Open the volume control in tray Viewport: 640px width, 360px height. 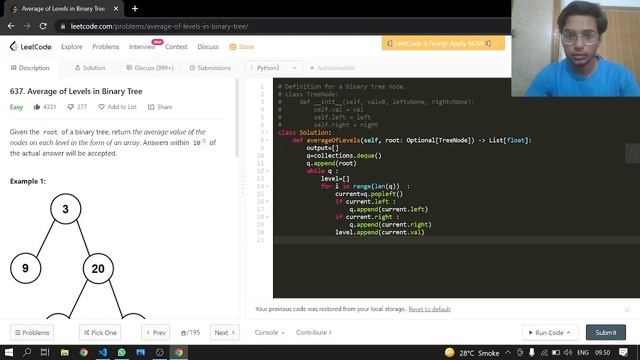tap(568, 353)
